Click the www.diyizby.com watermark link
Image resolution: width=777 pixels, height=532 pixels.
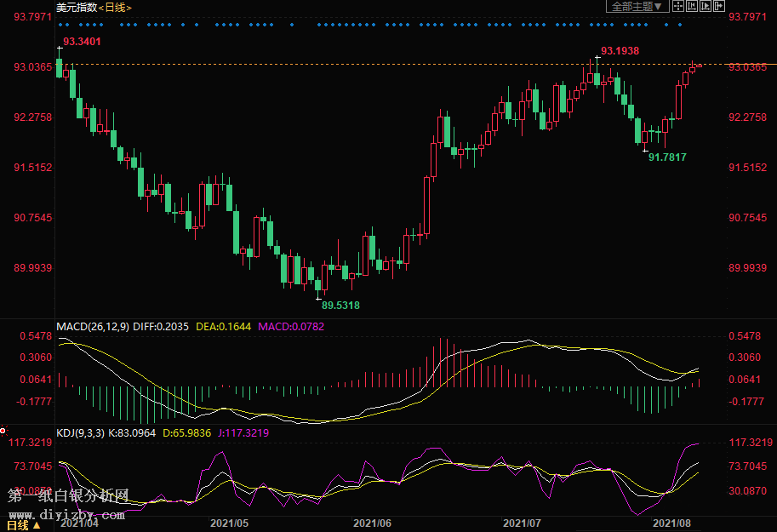66,514
